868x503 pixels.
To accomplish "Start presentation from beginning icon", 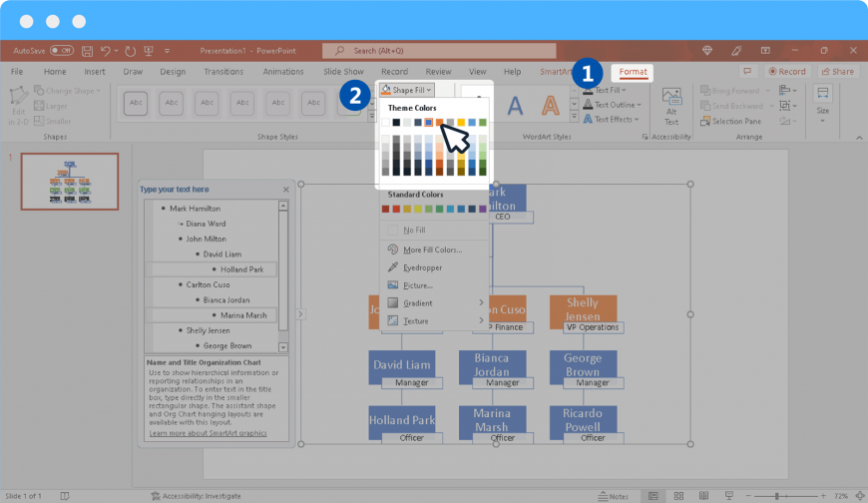I will (x=149, y=51).
